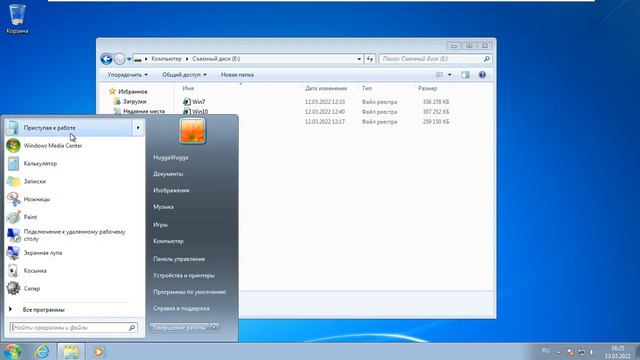This screenshot has width=640, height=360.
Task: Open 'Игры' from Start menu
Action: coord(160,224)
